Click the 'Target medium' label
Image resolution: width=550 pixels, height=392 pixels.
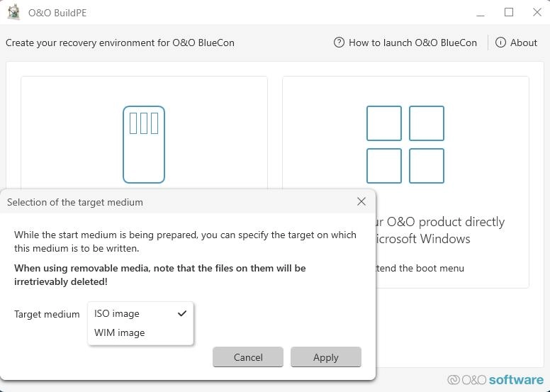[x=47, y=314]
